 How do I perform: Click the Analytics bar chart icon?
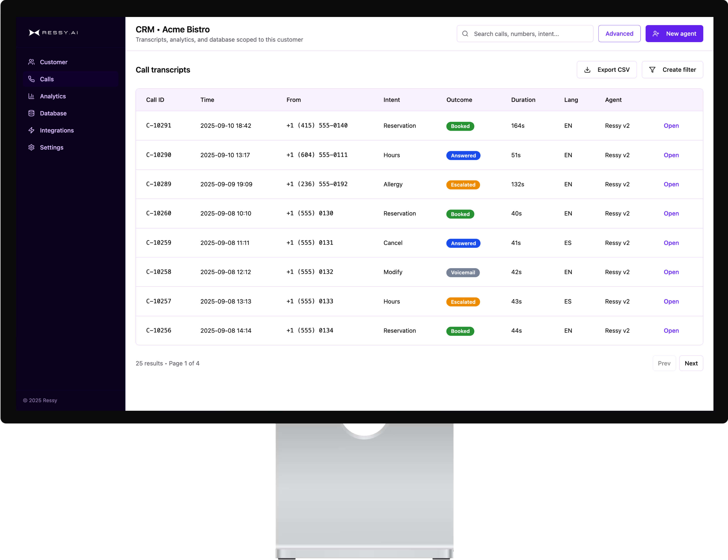pyautogui.click(x=31, y=96)
